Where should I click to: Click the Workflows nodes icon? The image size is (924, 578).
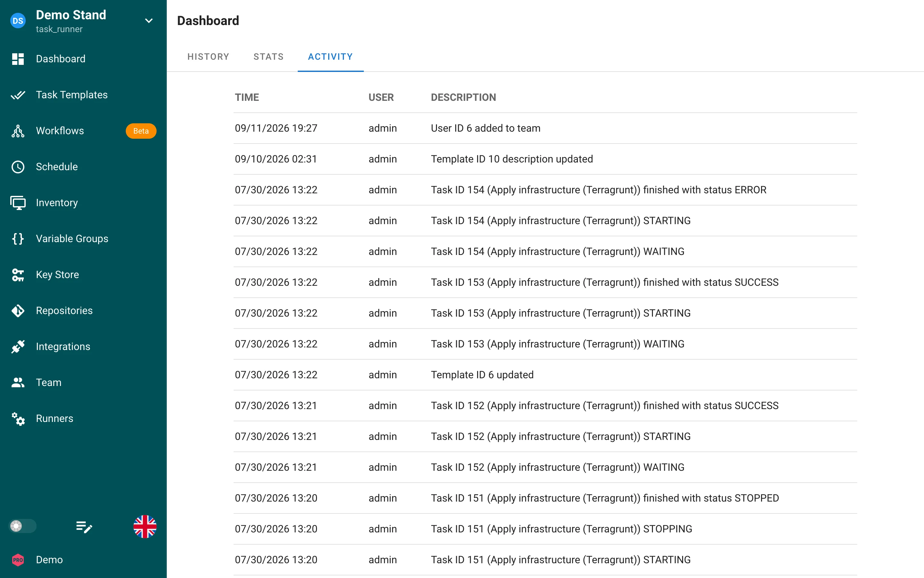18,131
